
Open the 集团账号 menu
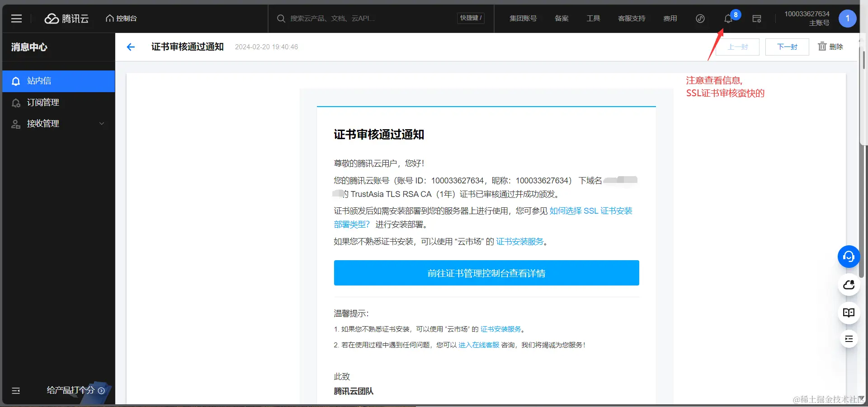[523, 19]
